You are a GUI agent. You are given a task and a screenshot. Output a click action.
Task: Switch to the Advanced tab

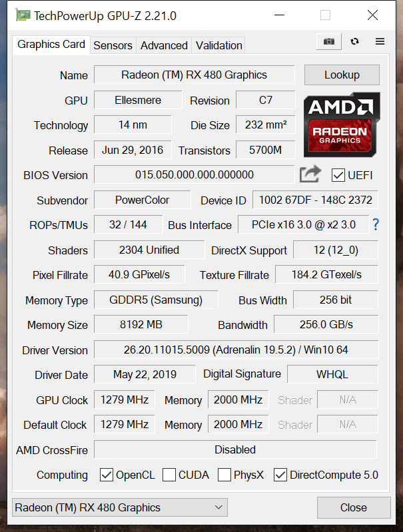point(164,45)
